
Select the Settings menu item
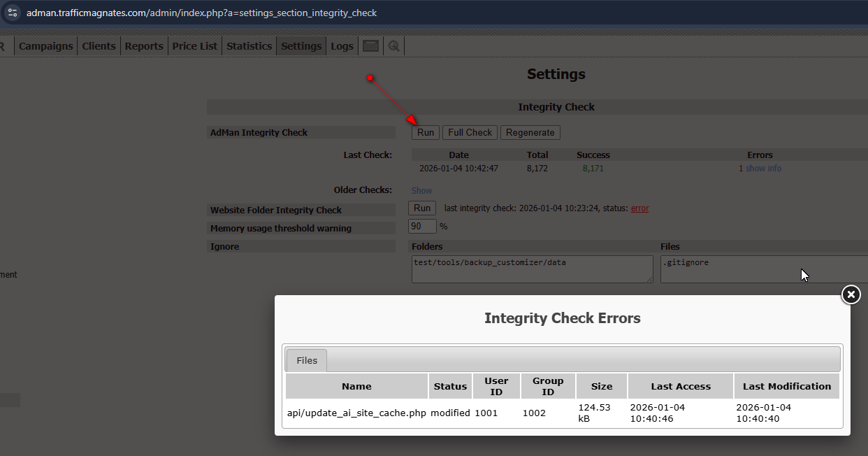click(x=301, y=46)
